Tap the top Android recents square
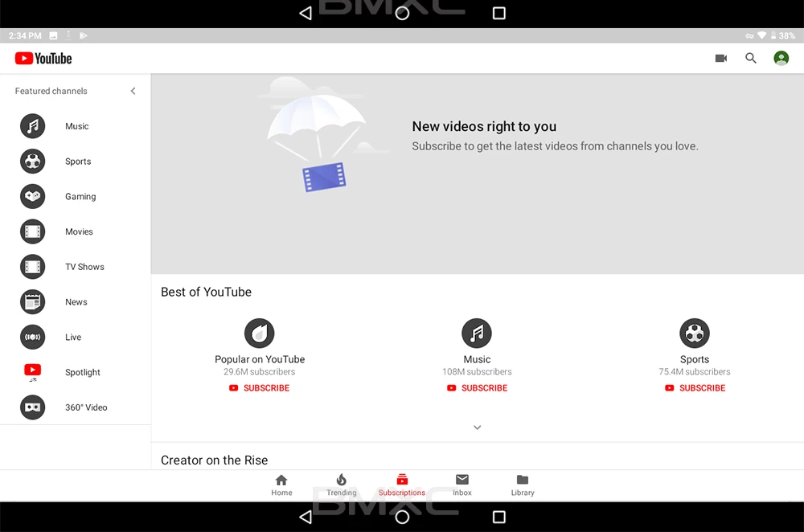The image size is (804, 532). (x=499, y=13)
